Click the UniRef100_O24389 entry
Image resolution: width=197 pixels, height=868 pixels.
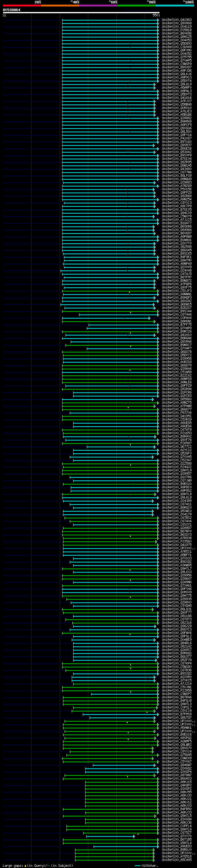click(x=177, y=501)
